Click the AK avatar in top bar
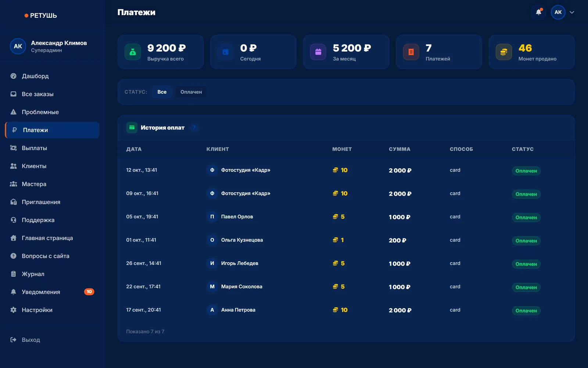This screenshot has height=368, width=588. click(x=558, y=12)
